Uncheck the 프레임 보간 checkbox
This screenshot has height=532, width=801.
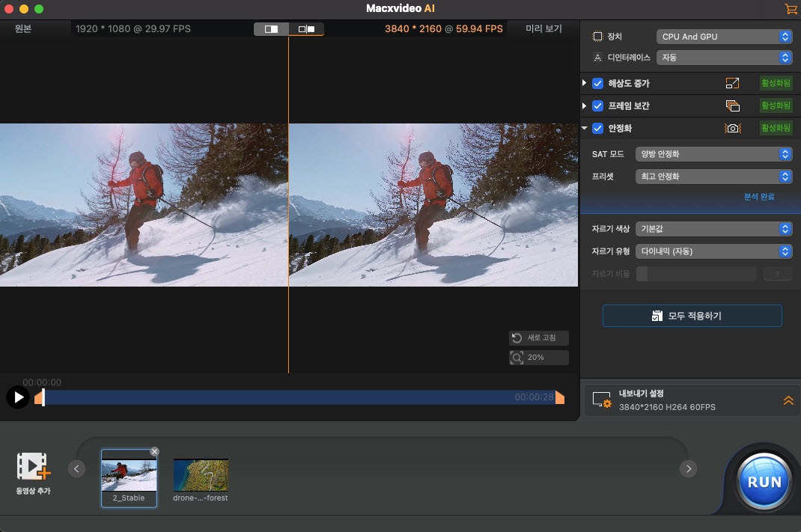point(597,106)
